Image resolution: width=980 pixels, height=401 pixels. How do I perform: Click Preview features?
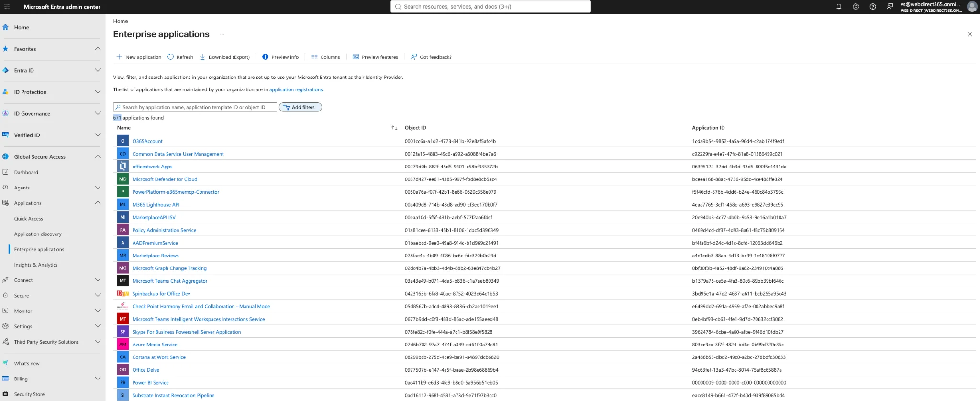click(x=375, y=57)
